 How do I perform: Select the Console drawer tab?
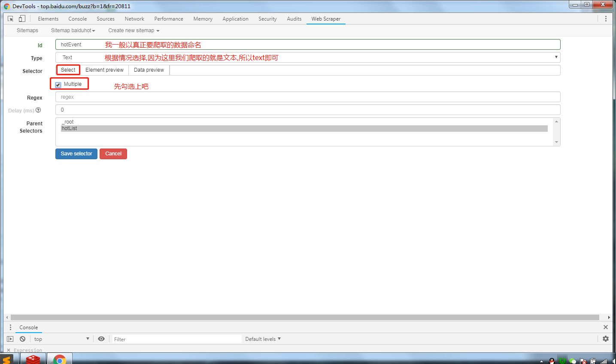(29, 328)
